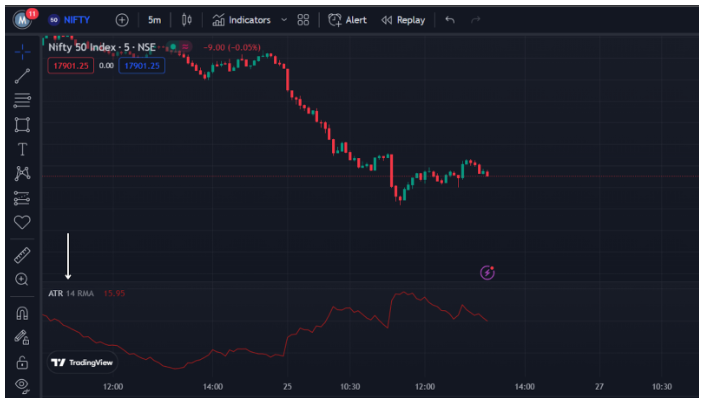Screen dimensions: 704x404
Task: Select the crosshair cursor tool
Action: [x=22, y=50]
